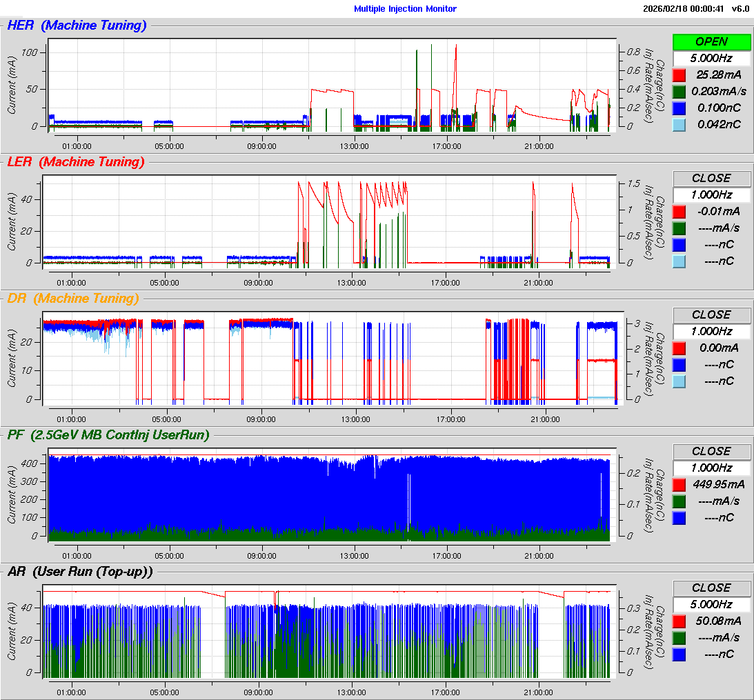Click the red swatch beside 50.08mA
Screen dimensions: 754x700
pos(679,621)
